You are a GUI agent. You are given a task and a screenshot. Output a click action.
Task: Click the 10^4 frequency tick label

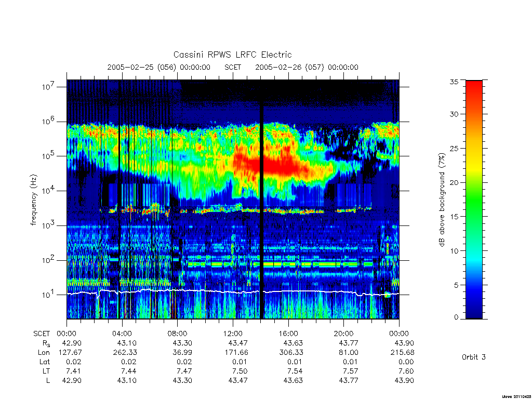(49, 191)
